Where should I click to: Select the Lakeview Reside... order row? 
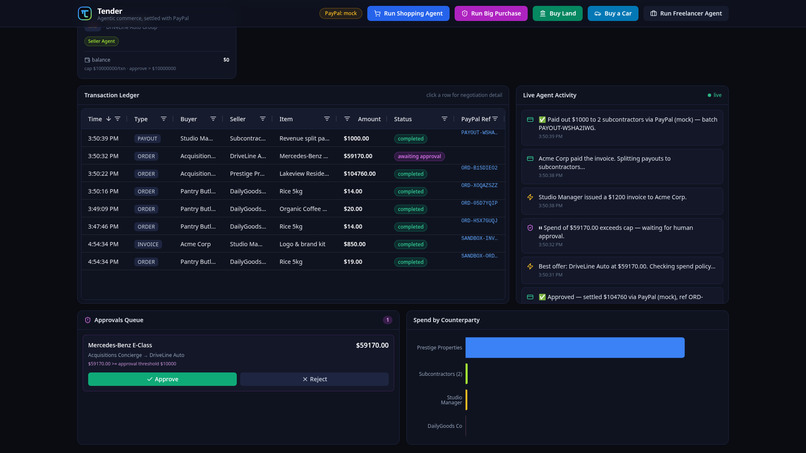point(293,173)
